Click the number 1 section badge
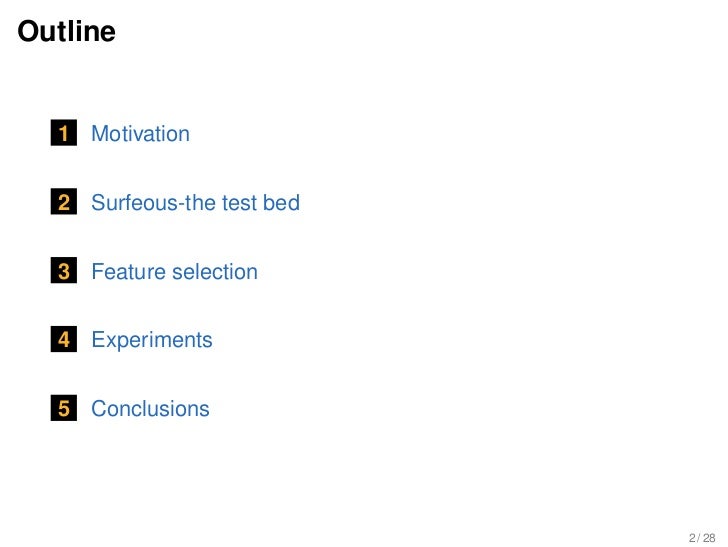 click(64, 134)
